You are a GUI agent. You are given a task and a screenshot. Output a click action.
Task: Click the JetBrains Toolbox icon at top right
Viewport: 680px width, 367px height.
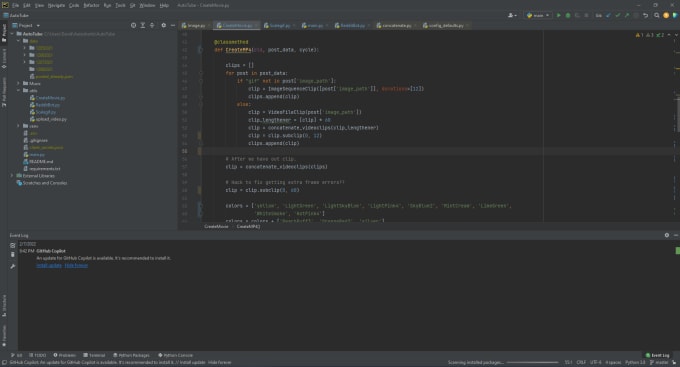click(675, 15)
